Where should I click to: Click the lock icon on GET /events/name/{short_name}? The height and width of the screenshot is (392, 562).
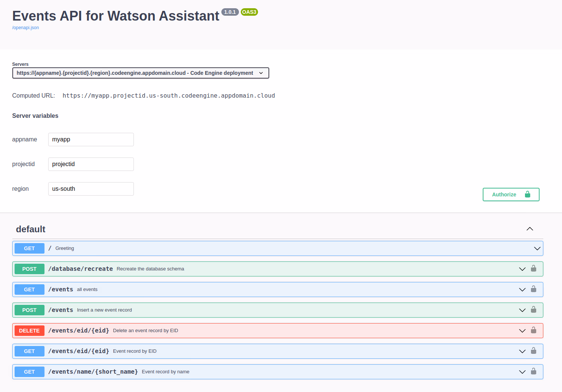pyautogui.click(x=533, y=371)
